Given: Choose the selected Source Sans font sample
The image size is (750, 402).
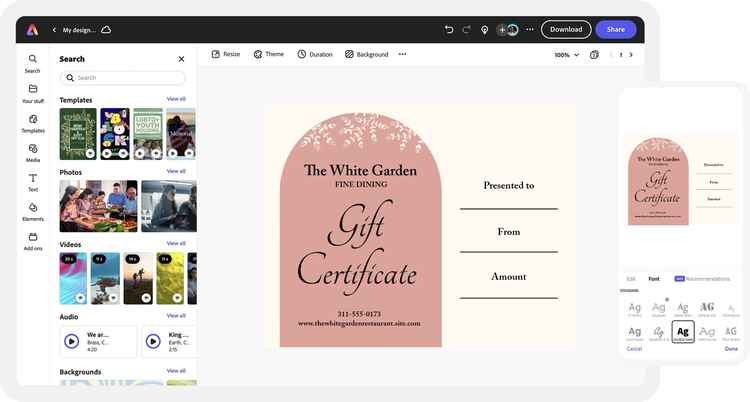Looking at the screenshot, I should [683, 332].
